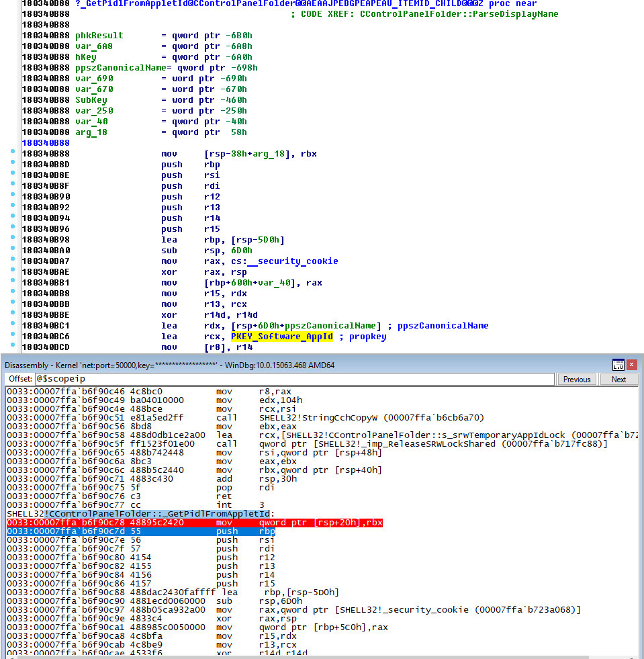Focus the Offset input field
Image resolution: width=644 pixels, height=659 pixels.
pos(294,380)
